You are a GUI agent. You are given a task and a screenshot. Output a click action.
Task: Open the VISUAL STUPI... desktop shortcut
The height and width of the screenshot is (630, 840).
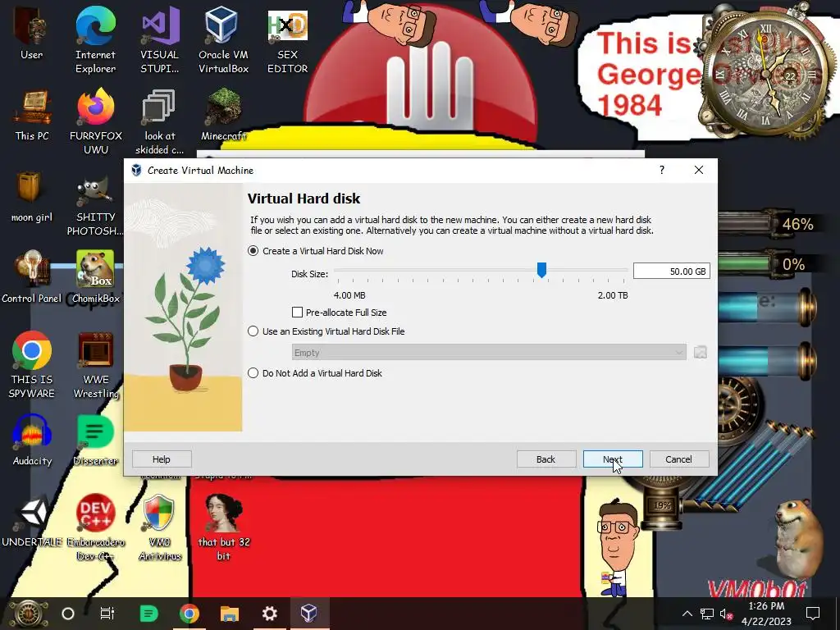159,40
